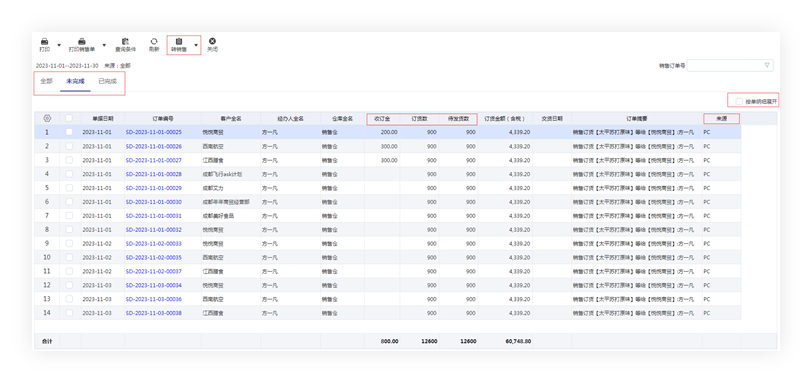Select row number 7

tap(47, 215)
